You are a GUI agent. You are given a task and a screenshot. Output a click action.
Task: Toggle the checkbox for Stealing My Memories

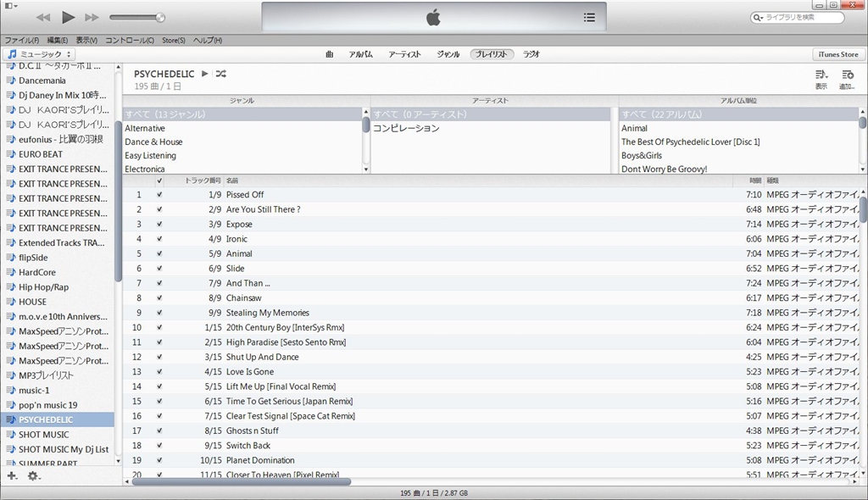pos(159,313)
